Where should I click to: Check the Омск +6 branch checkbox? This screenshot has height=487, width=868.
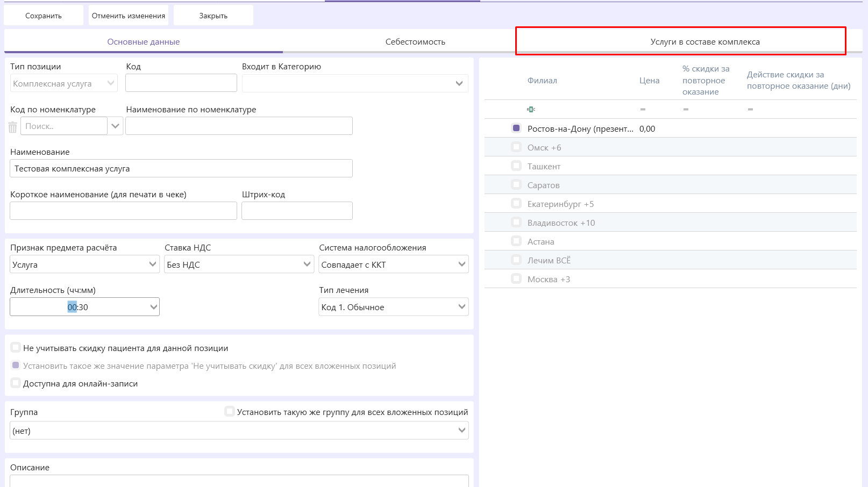(x=516, y=147)
